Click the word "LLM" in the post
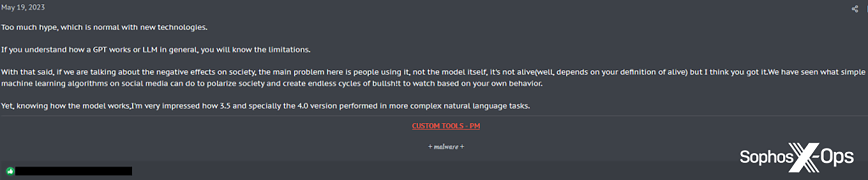The width and height of the screenshot is (868, 180). click(150, 50)
